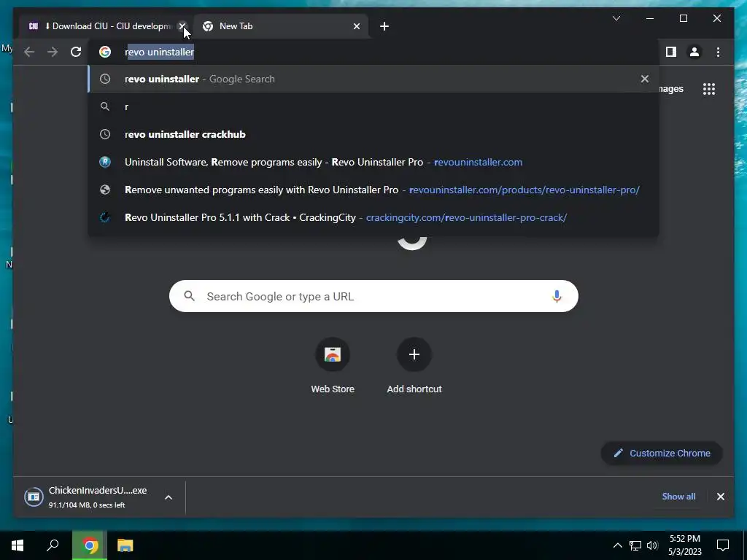Click the Google icon in address bar
The width and height of the screenshot is (747, 560).
[105, 52]
